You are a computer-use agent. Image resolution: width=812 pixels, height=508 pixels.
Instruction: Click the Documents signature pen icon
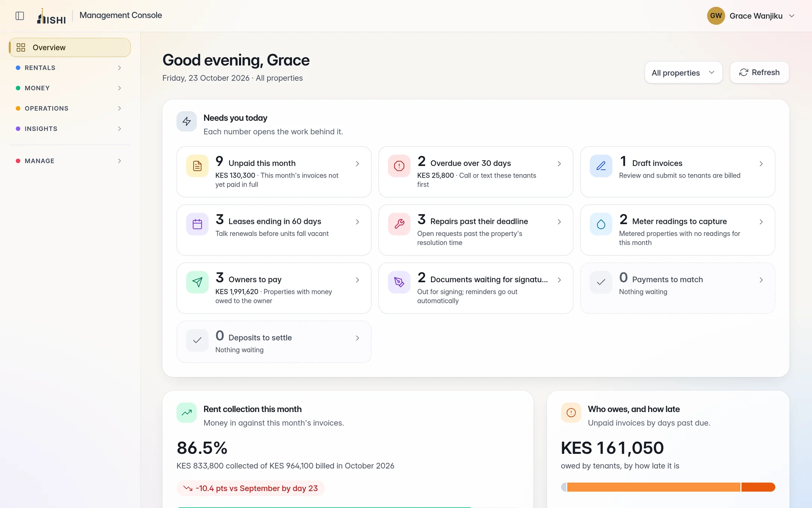[399, 282]
